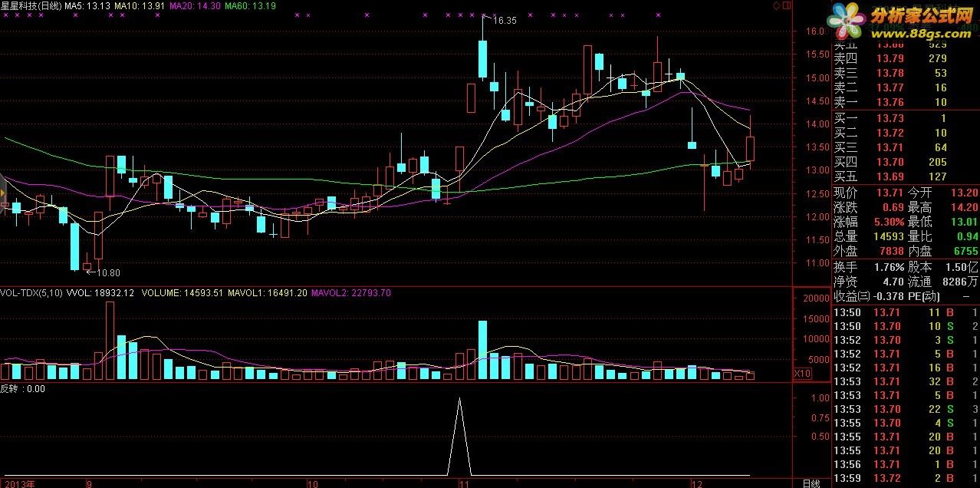Click the 最高 high value 14.20
This screenshot has width=980, height=488.
(x=964, y=207)
